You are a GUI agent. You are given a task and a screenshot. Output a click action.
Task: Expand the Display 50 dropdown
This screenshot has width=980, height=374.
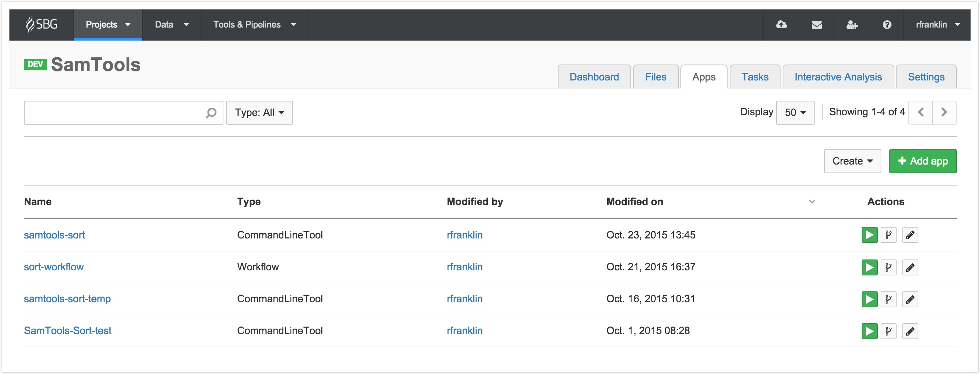pos(795,112)
